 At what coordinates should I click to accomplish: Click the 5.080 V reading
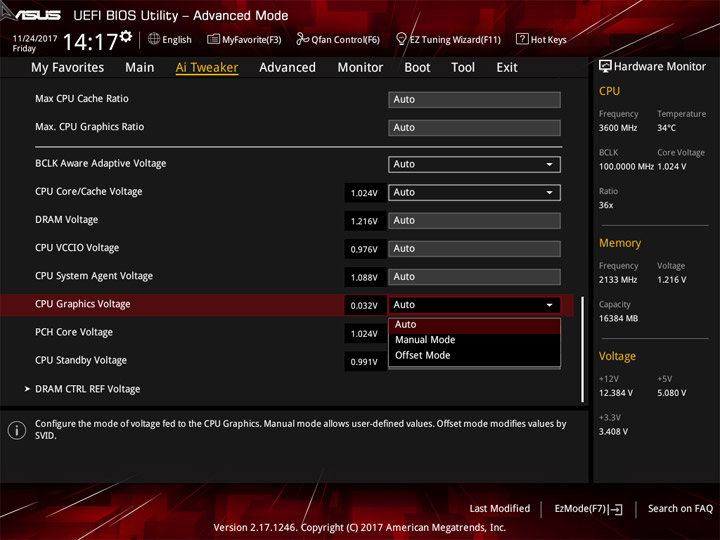click(x=672, y=393)
